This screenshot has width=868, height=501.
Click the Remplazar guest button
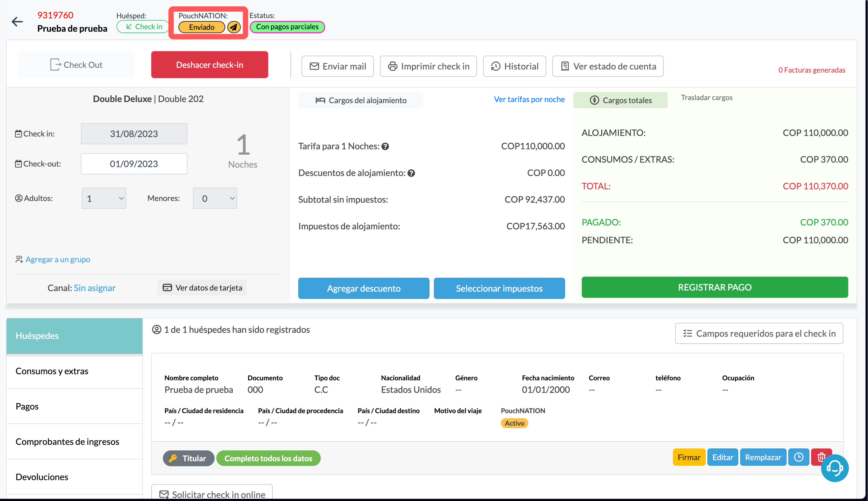[x=763, y=457]
